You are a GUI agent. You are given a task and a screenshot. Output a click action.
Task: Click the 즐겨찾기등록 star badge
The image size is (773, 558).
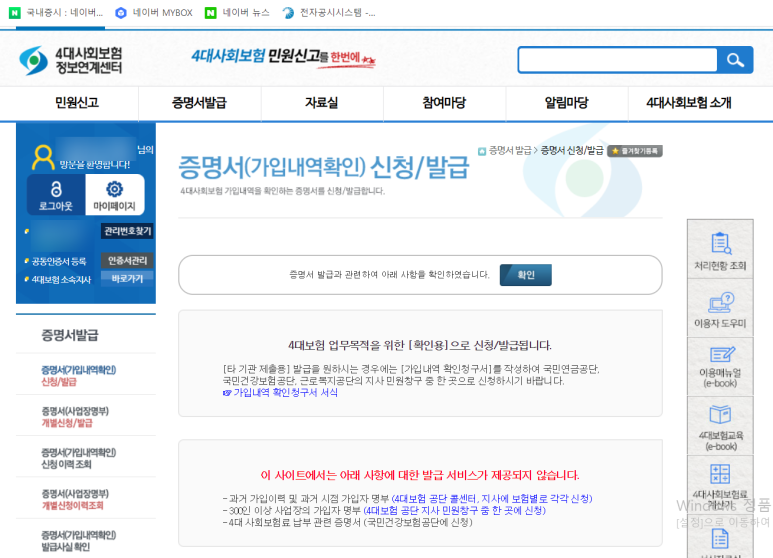click(635, 151)
